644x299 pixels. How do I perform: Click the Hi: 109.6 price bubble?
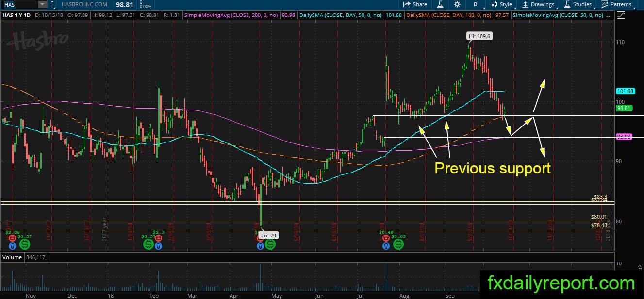pyautogui.click(x=479, y=36)
